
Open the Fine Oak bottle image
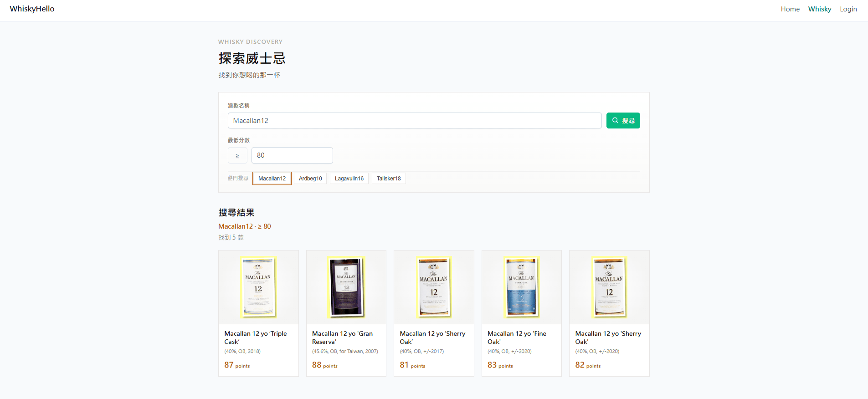pos(521,287)
